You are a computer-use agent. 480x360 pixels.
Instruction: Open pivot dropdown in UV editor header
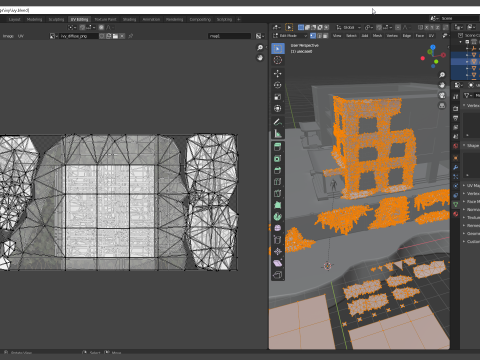coord(72,27)
